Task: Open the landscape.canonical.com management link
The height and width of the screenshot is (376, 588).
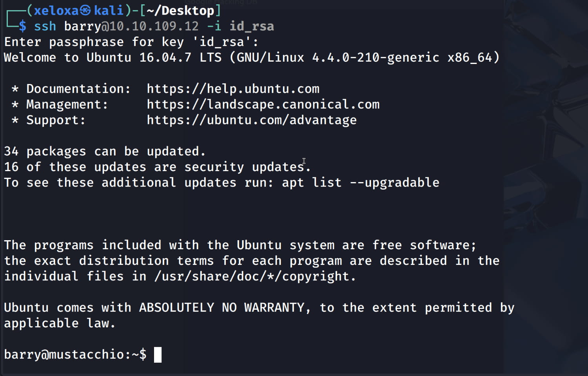Action: 263,104
